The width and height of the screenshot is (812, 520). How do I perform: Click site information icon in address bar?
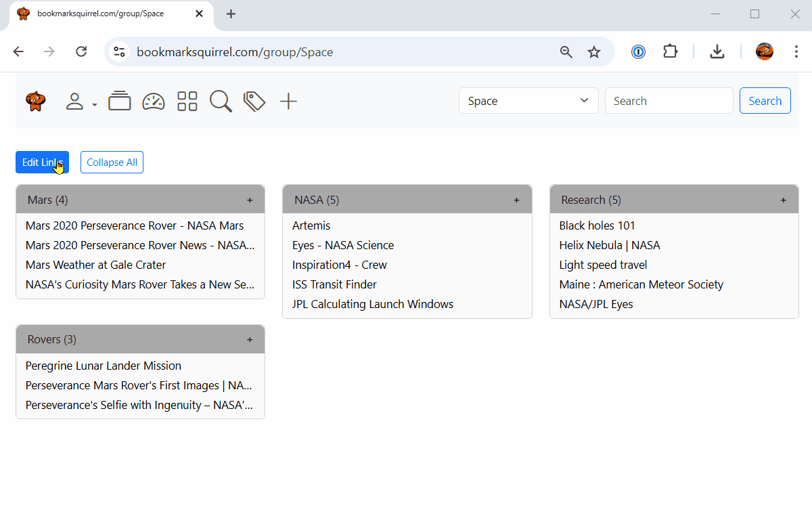(120, 52)
